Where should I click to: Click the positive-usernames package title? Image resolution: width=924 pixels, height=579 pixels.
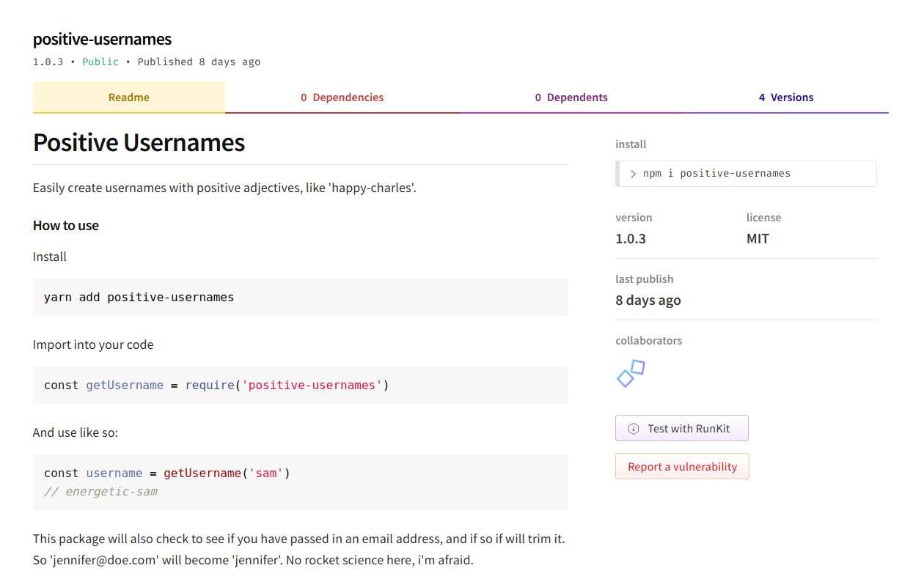102,39
